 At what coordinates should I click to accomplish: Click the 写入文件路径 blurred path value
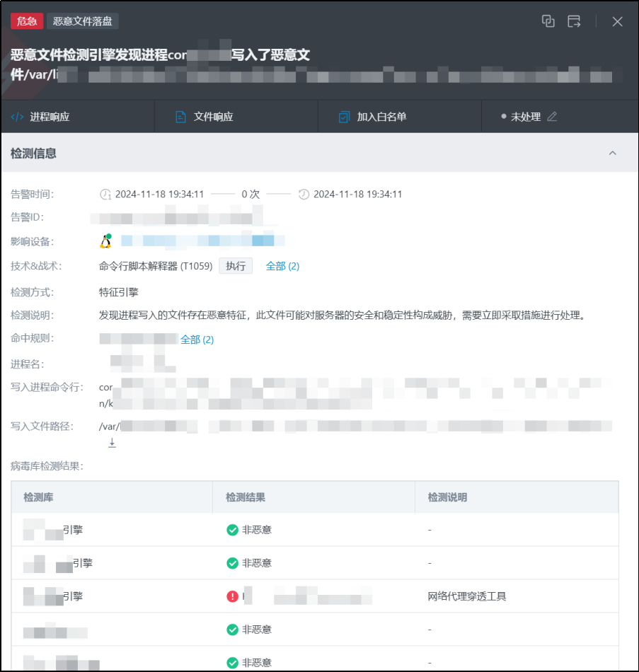tap(355, 426)
